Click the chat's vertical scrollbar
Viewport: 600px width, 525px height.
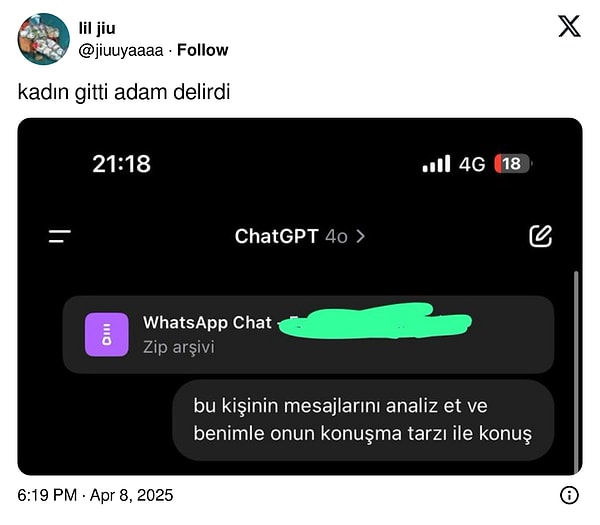pos(576,372)
